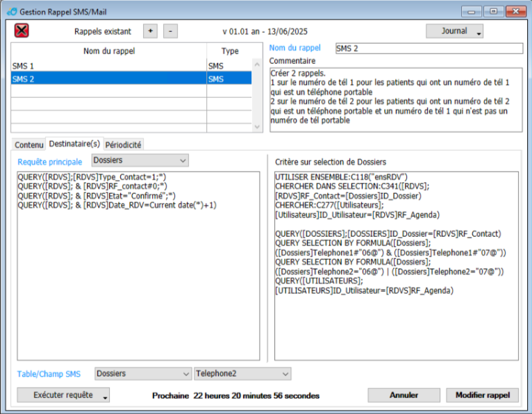Viewport: 532px width, 414px height.
Task: Click the red X close icon
Action: pos(22,31)
